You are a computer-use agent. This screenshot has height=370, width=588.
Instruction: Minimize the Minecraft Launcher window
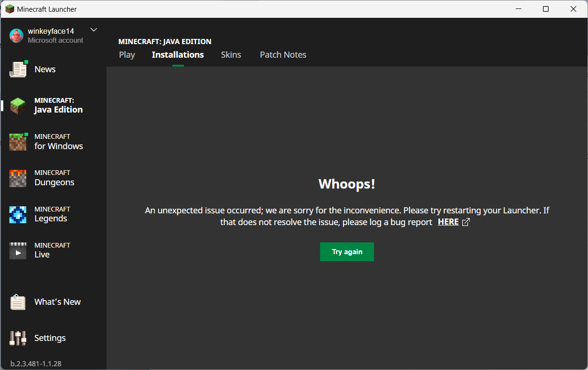click(519, 9)
